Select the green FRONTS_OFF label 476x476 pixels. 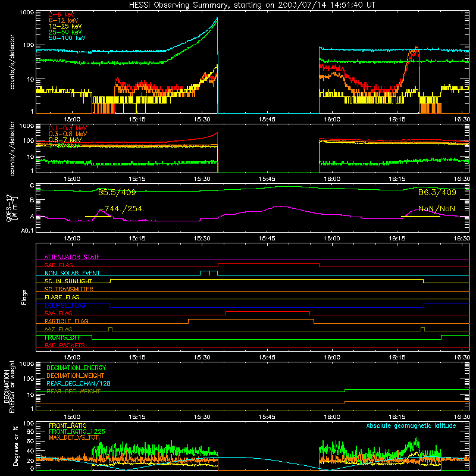[62, 337]
